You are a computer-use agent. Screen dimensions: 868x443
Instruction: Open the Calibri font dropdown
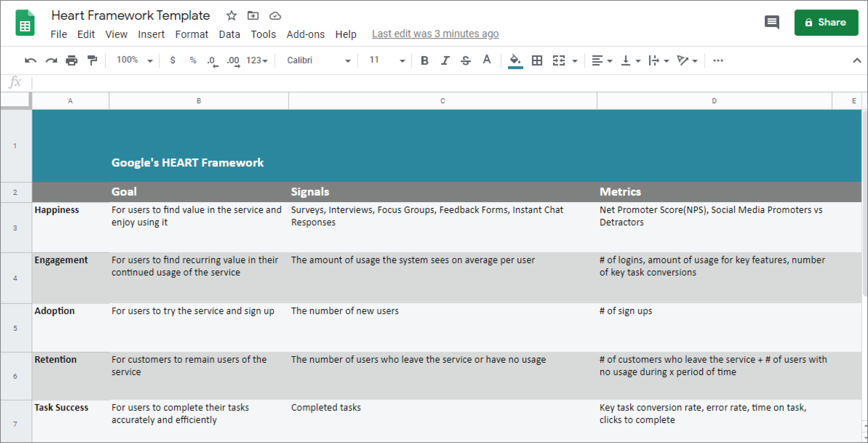click(x=318, y=60)
